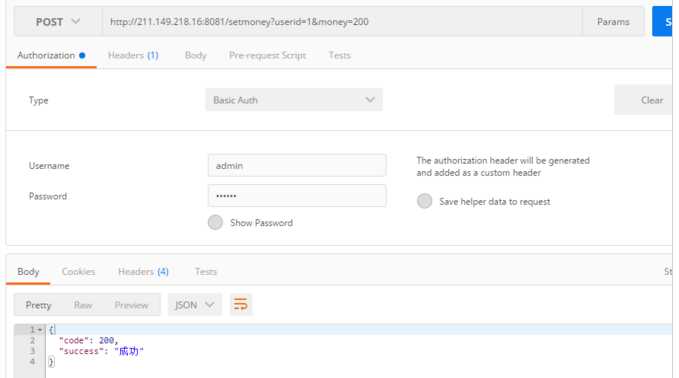Open the response Headers (4) tab

pyautogui.click(x=143, y=271)
